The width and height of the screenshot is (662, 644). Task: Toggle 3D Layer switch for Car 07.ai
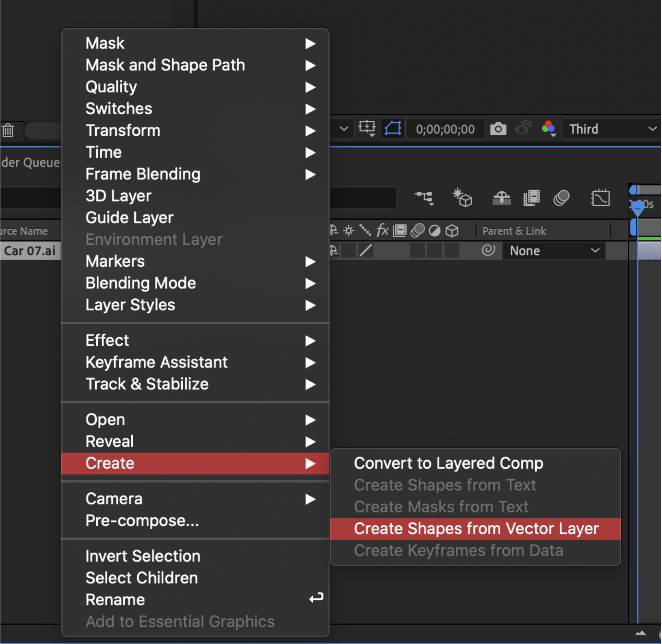[452, 251]
